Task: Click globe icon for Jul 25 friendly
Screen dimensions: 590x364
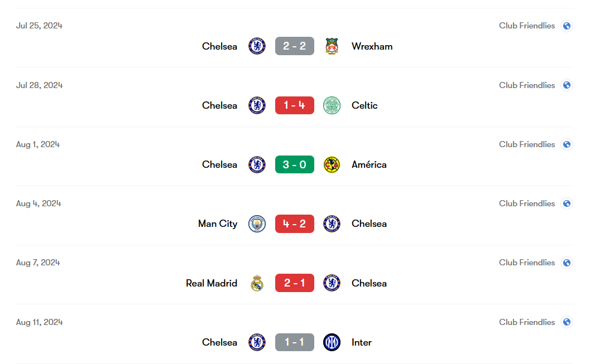Action: click(x=567, y=26)
